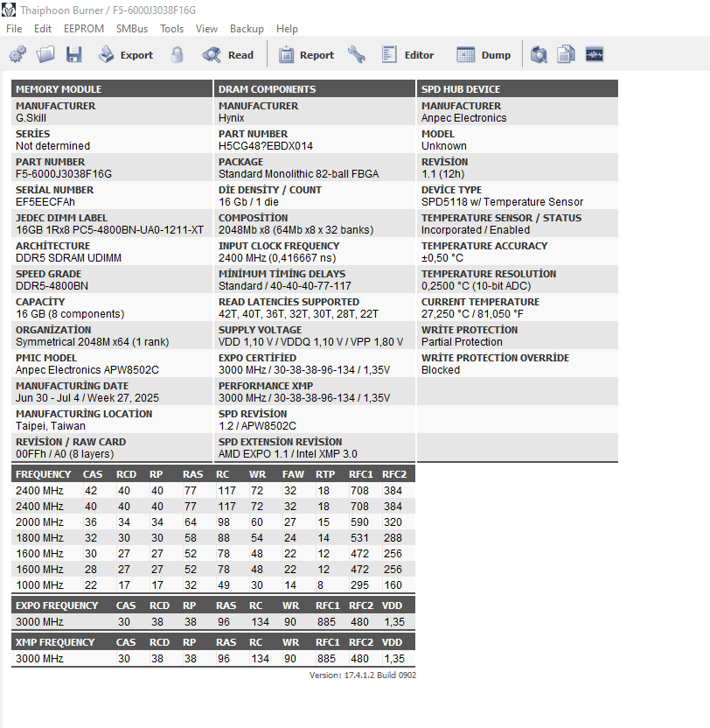Open the EEPROM menu
The width and height of the screenshot is (710, 728).
coord(84,29)
